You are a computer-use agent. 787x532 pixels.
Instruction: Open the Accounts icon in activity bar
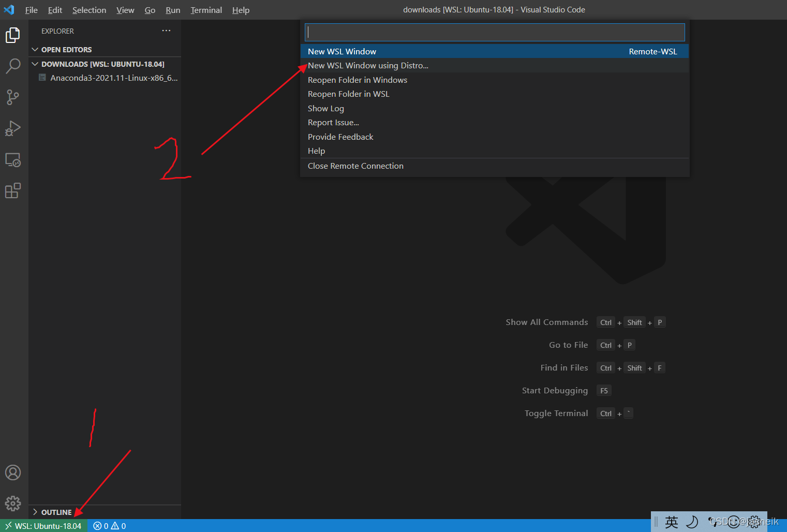tap(13, 472)
